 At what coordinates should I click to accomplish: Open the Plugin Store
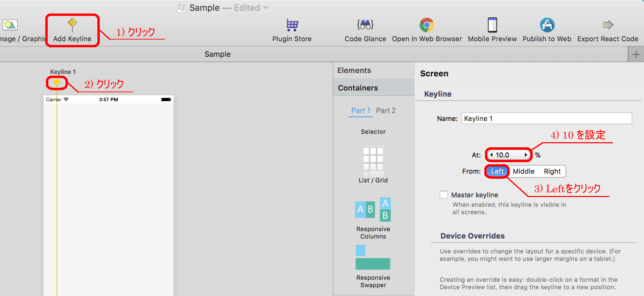point(292,25)
